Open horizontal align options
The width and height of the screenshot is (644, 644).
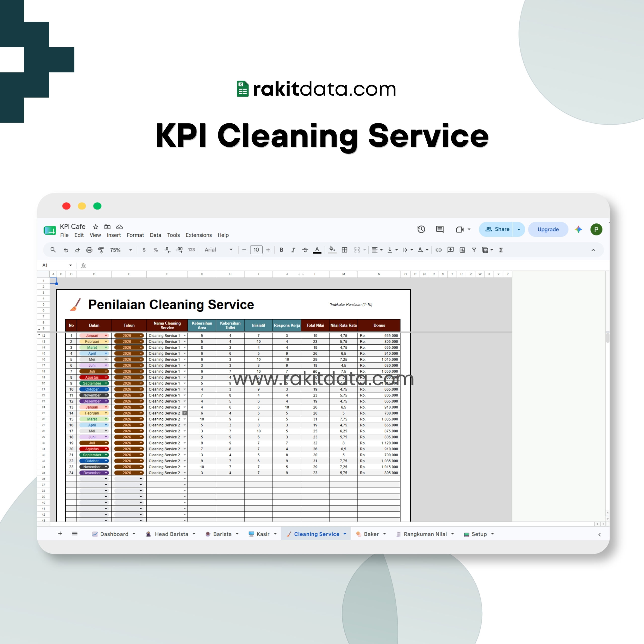(377, 250)
